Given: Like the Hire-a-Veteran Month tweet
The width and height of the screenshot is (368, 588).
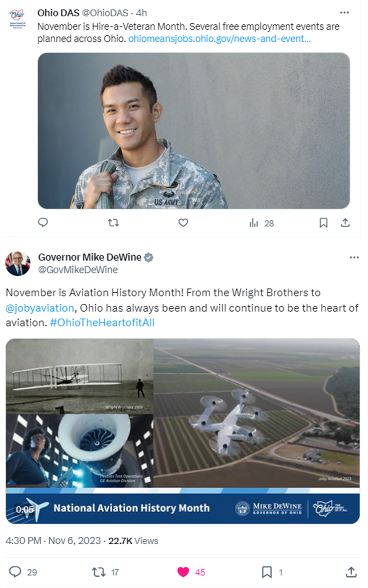Looking at the screenshot, I should [183, 223].
